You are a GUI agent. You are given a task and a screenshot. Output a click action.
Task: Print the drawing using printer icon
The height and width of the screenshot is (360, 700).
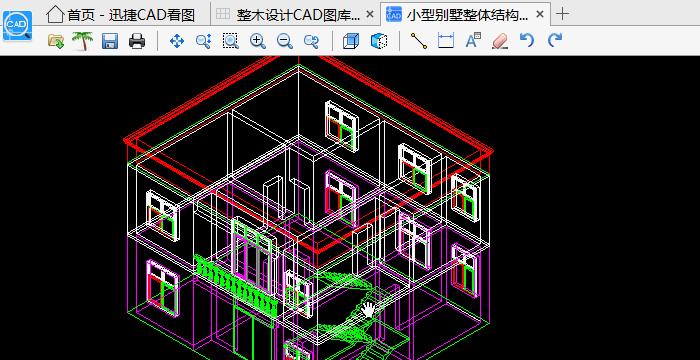137,41
